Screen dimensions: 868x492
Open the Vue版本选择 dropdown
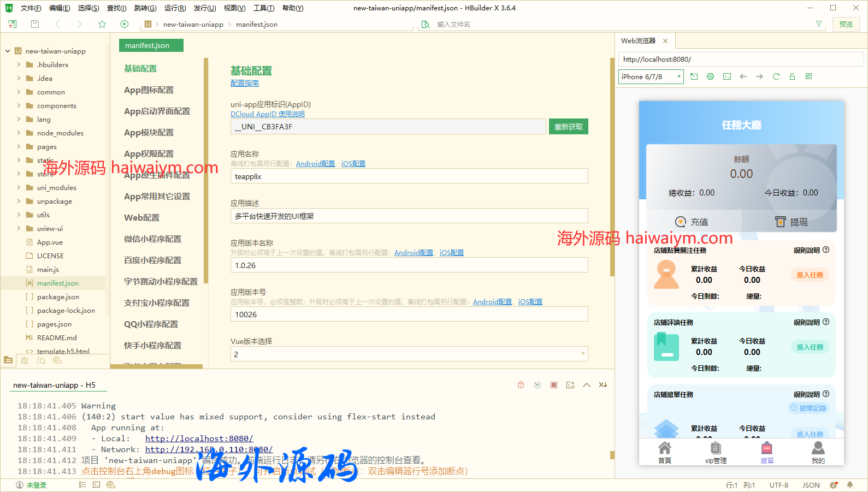click(x=409, y=354)
